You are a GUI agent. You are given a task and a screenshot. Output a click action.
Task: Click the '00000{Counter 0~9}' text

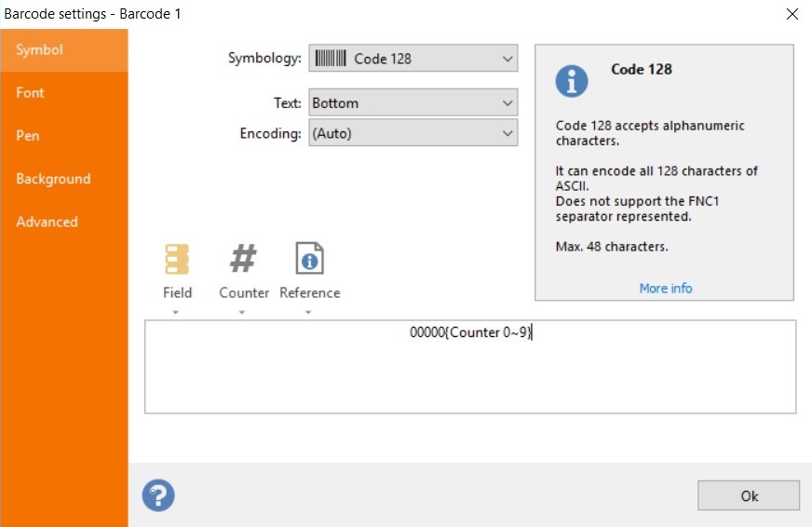(471, 331)
